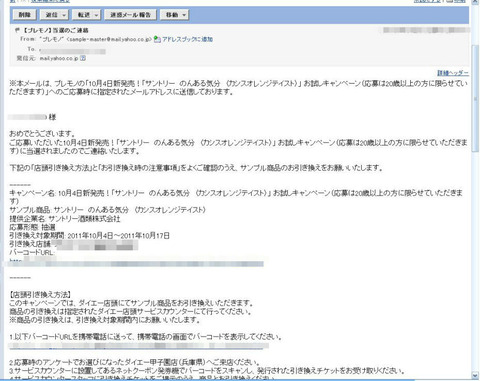The image size is (480, 381).
Task: Click the help icon next to mail.yahoo.co.jp
Action: tap(83, 58)
